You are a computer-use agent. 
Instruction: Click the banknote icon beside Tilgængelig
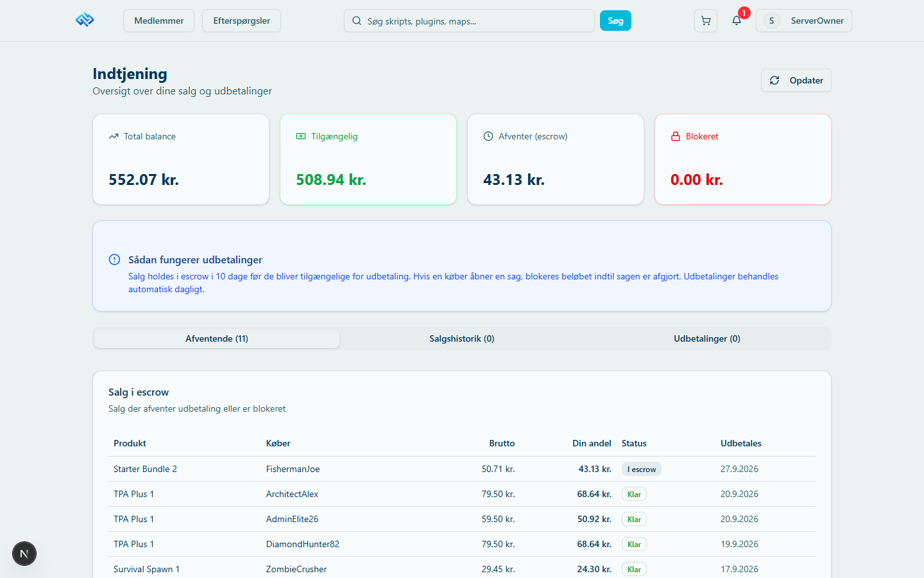(301, 136)
